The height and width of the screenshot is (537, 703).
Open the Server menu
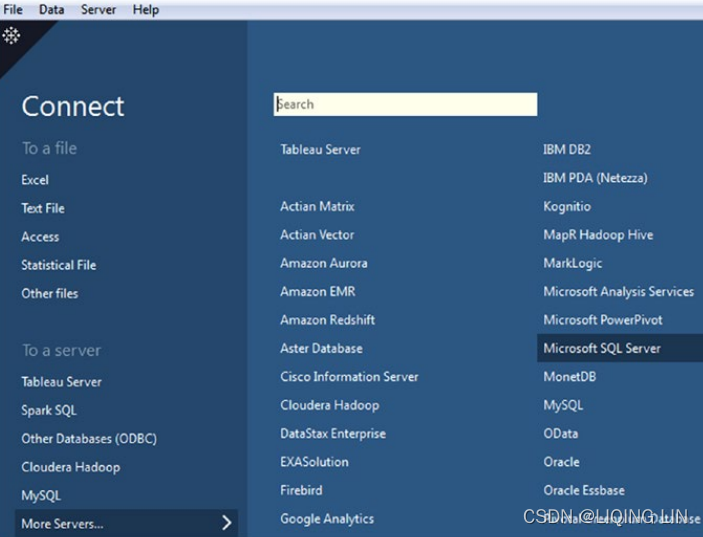point(98,9)
